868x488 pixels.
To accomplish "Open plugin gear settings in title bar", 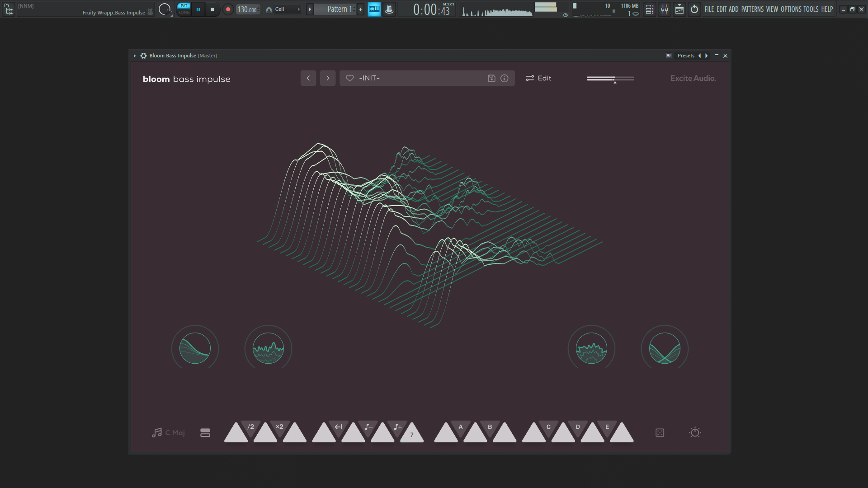I will (143, 56).
